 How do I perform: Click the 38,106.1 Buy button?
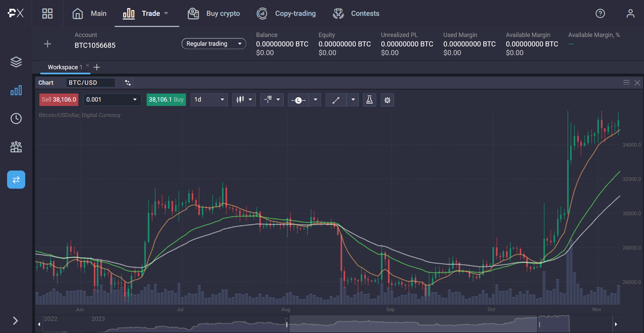coord(166,100)
